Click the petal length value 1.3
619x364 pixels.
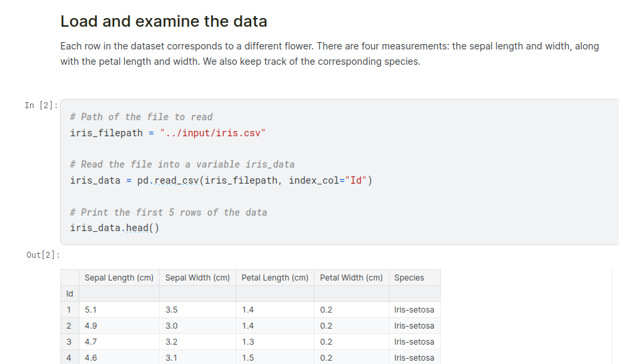(248, 342)
